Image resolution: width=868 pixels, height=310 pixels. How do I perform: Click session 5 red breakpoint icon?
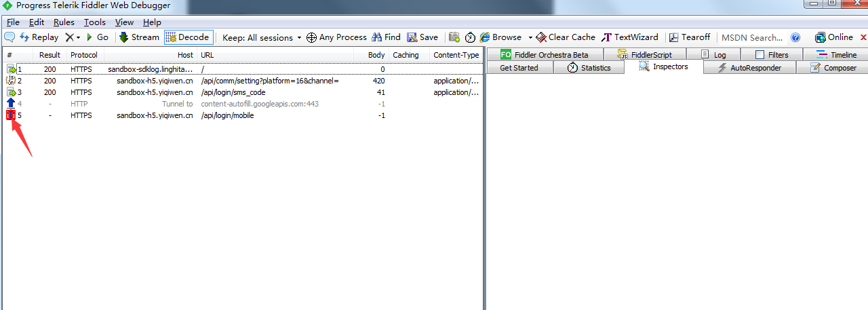pyautogui.click(x=10, y=115)
